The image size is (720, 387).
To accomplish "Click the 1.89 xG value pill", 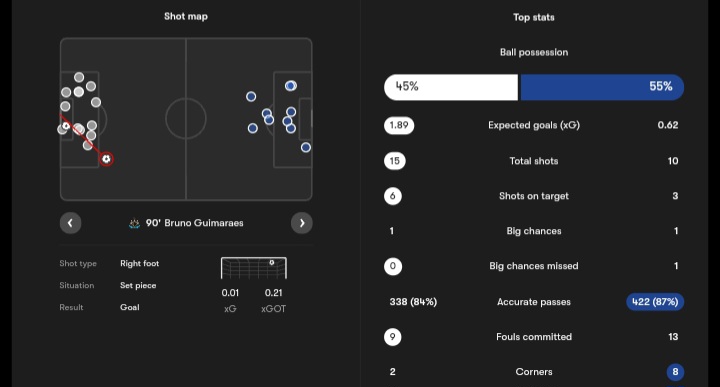I will (399, 125).
